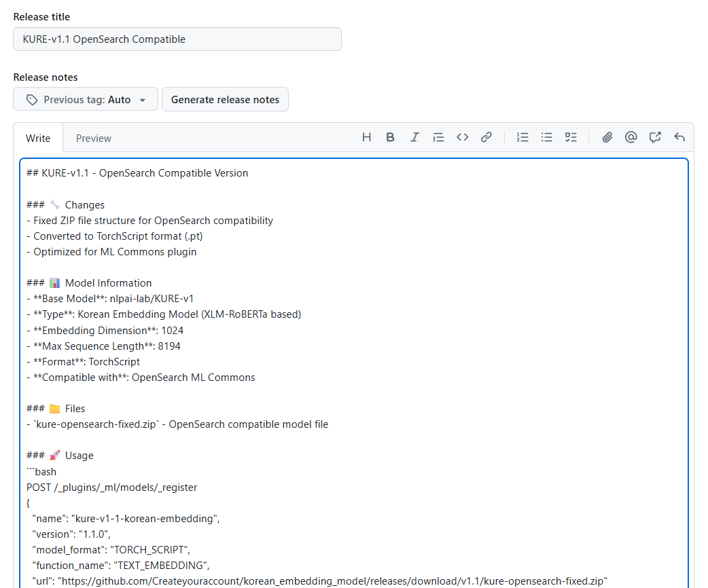Apply italic formatting from the toolbar

(414, 137)
